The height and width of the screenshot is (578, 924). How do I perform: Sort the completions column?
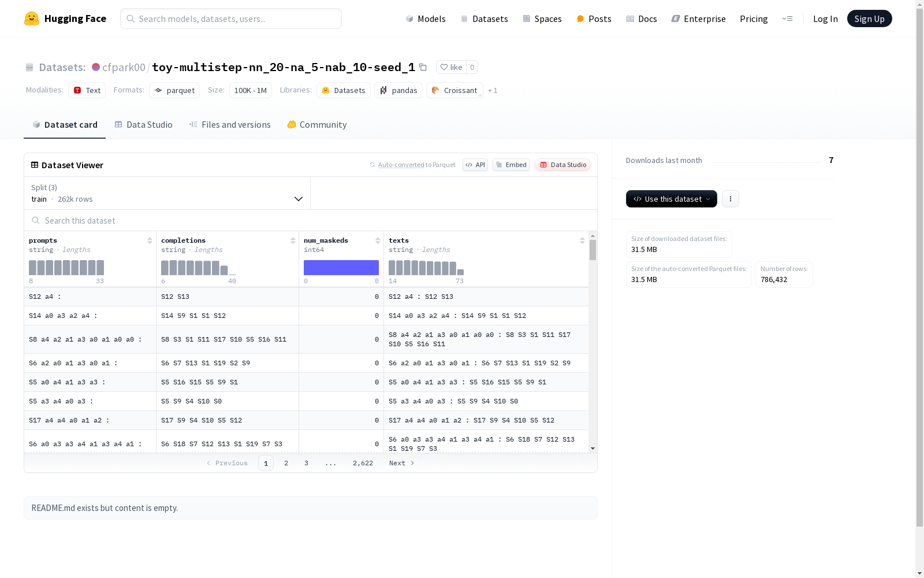[293, 240]
